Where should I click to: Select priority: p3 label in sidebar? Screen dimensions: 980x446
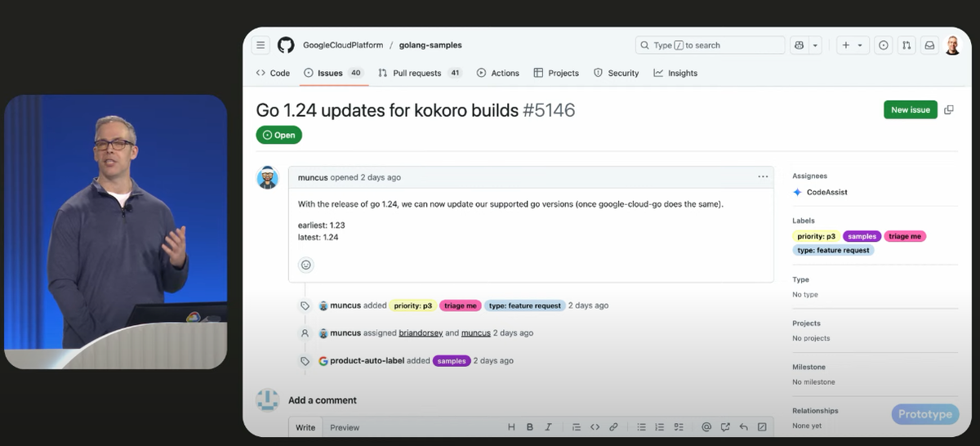click(x=816, y=236)
